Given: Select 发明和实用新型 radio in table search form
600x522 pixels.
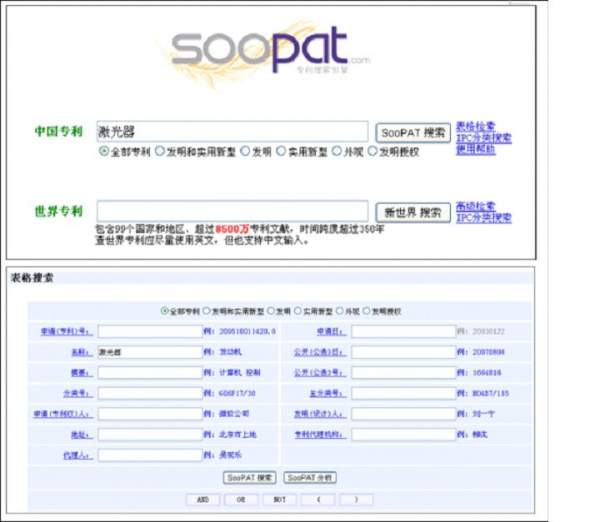Looking at the screenshot, I should point(207,311).
